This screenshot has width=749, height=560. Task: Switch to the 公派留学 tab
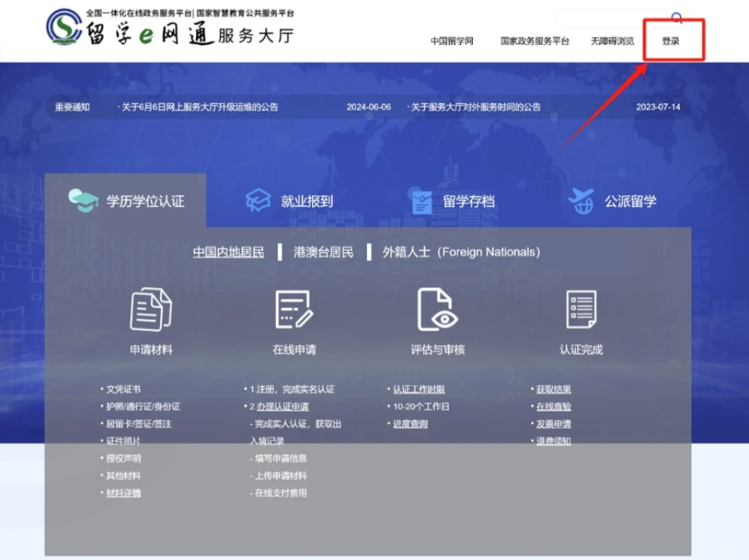(x=612, y=201)
